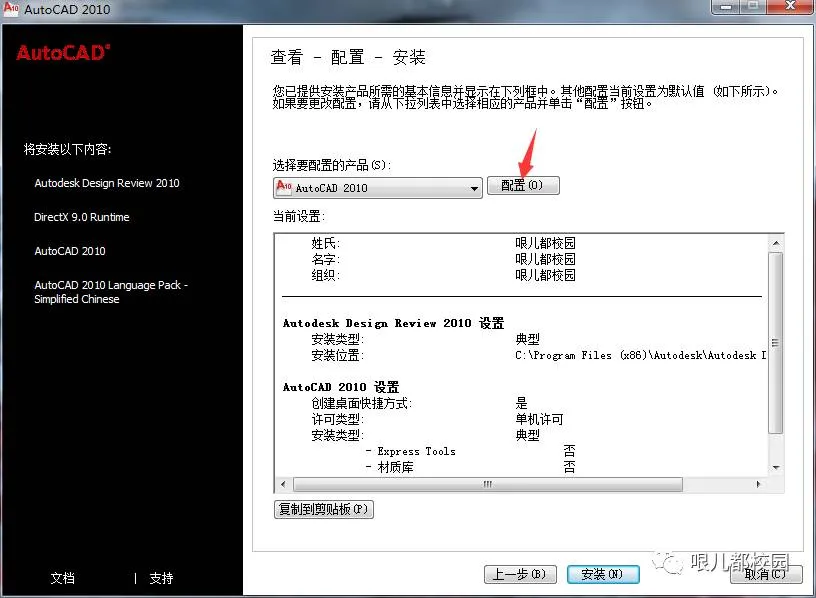Viewport: 816px width, 598px height.
Task: Click the 单机许可 value
Action: 539,419
